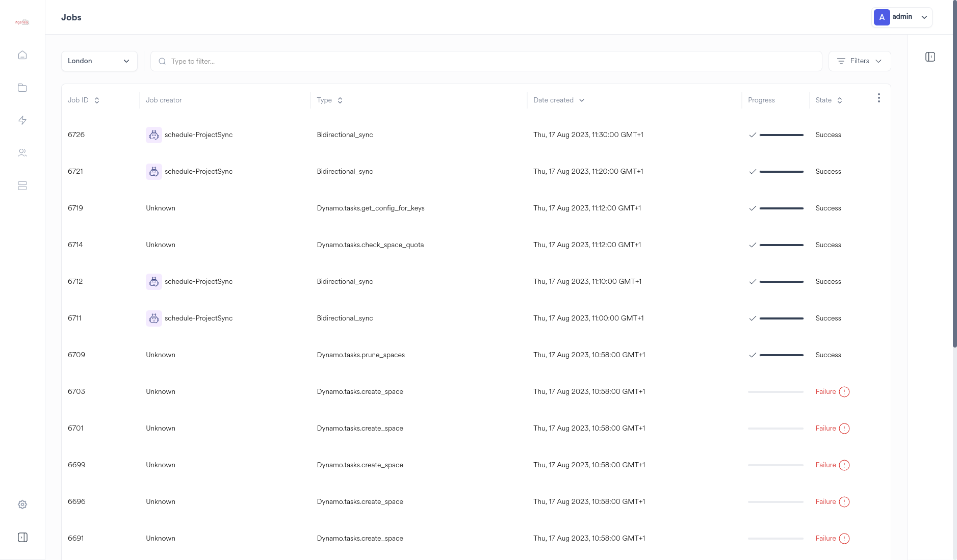This screenshot has height=560, width=957.
Task: Open the column options three-dot menu
Action: 878,98
